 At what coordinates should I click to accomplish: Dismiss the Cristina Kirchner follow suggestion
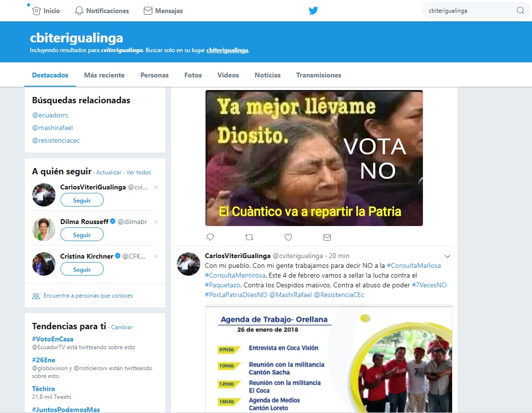[x=155, y=257]
